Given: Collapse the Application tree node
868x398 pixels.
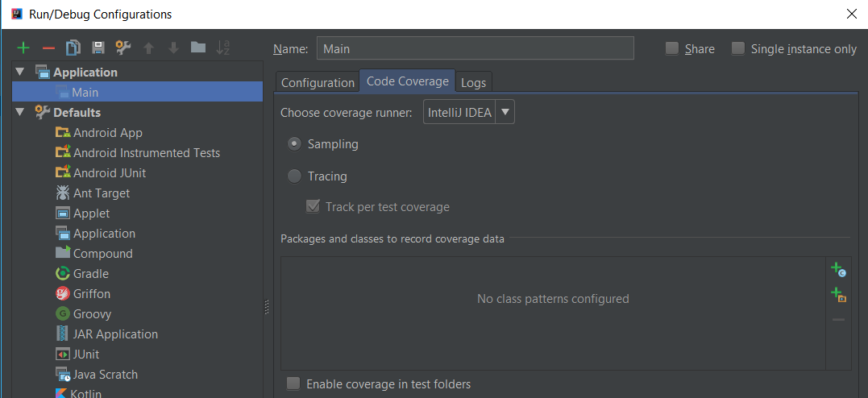Looking at the screenshot, I should [x=20, y=72].
